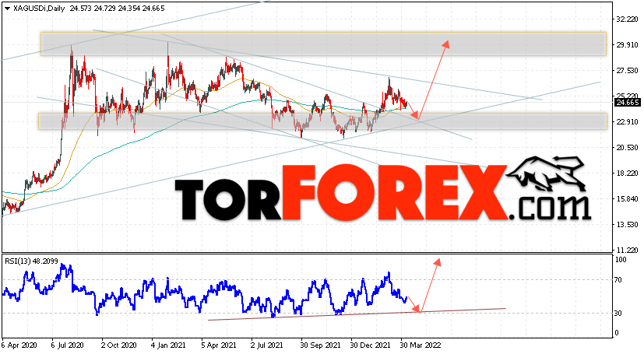Click date label 30 Mar 2022

point(421,345)
